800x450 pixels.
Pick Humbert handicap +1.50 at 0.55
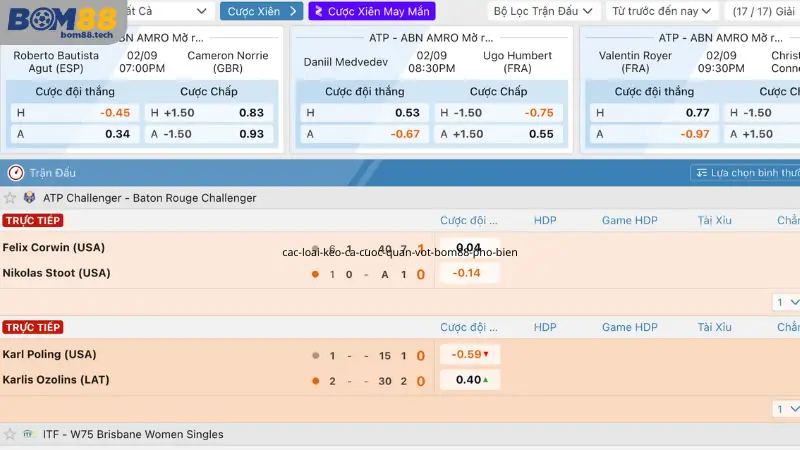(x=498, y=134)
